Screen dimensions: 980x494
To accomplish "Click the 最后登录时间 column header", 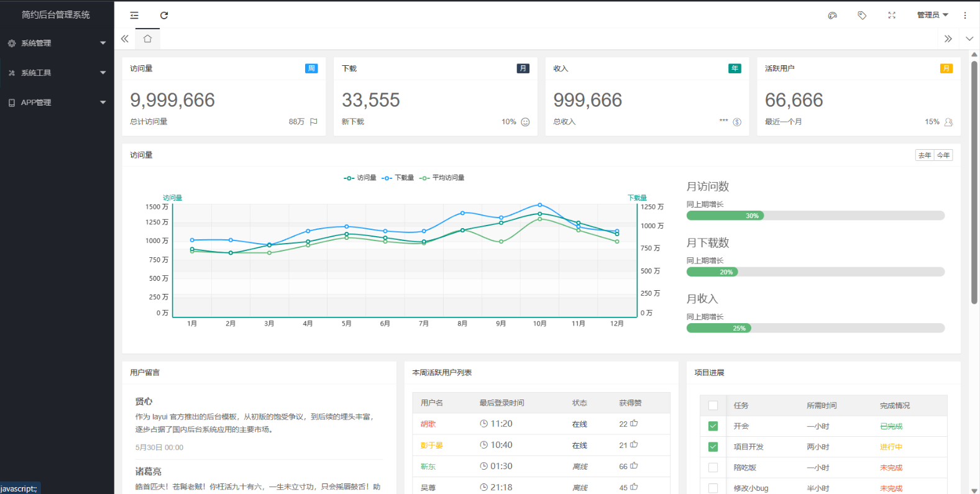I will pyautogui.click(x=501, y=403).
